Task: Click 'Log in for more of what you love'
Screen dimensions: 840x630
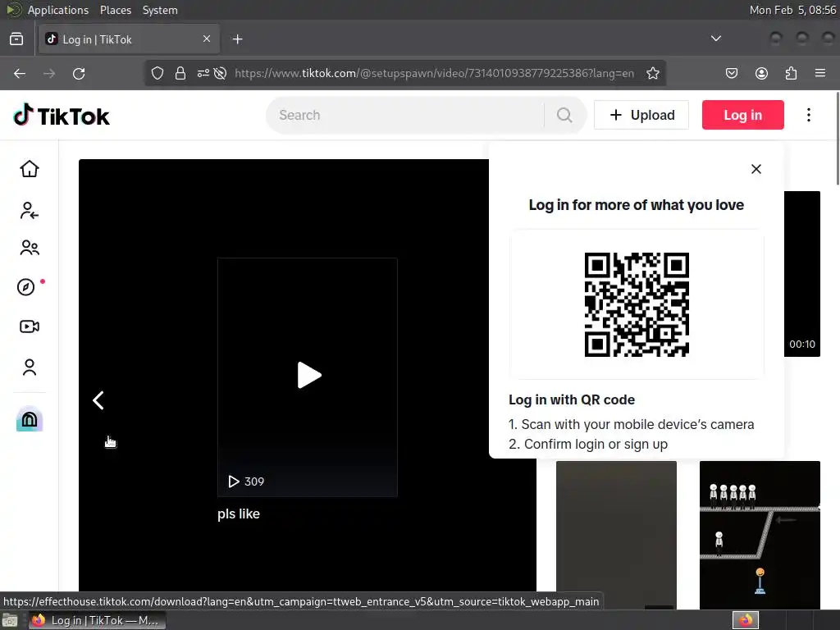Action: tap(636, 204)
